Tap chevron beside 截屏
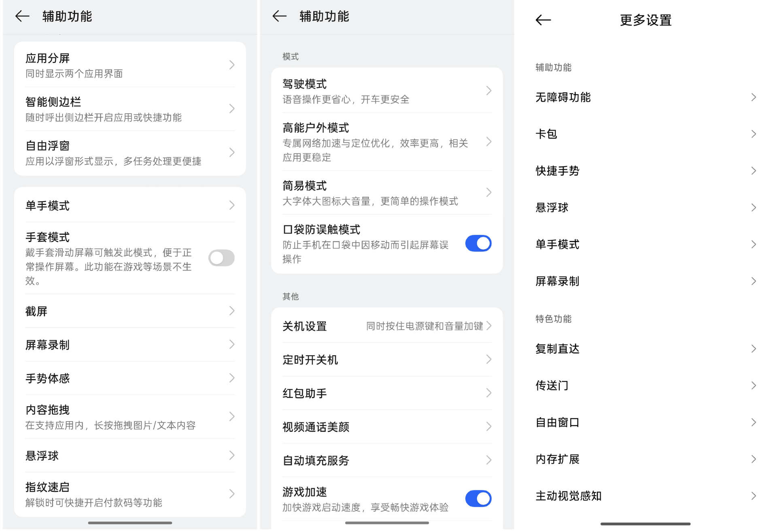 [232, 311]
